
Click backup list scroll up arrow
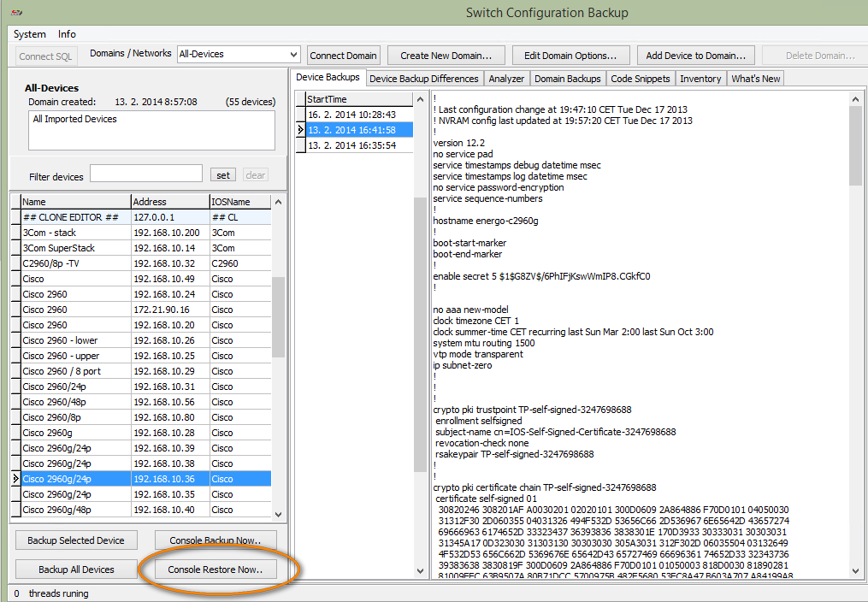point(420,99)
